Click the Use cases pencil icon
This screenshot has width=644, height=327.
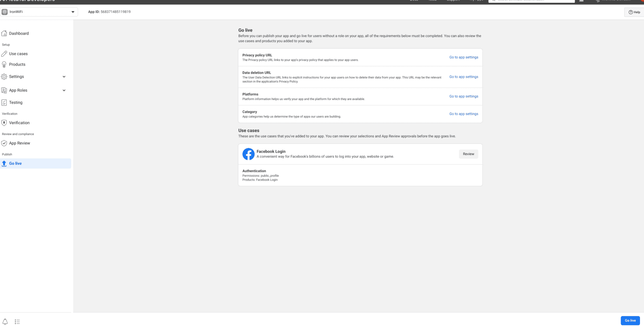click(x=4, y=53)
